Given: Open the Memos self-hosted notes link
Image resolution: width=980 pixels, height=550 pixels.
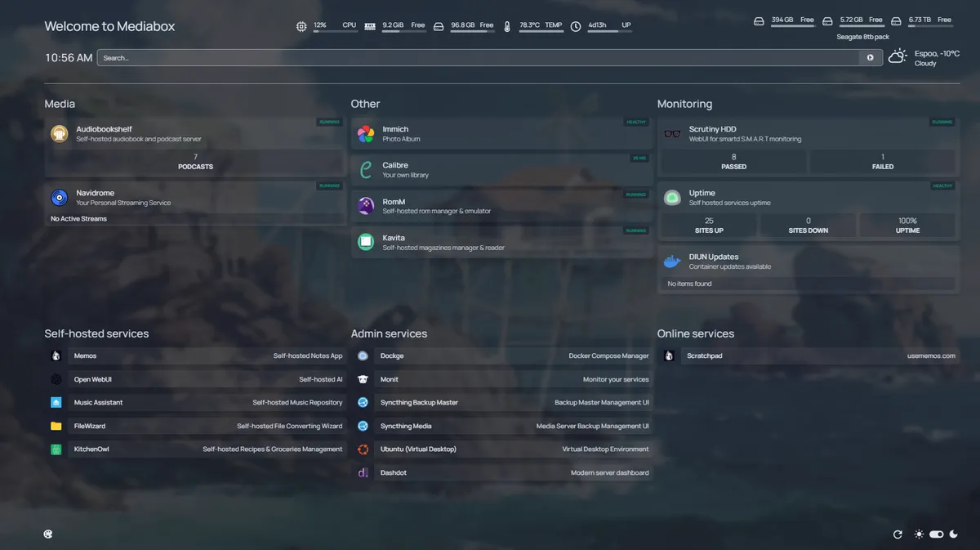Looking at the screenshot, I should tap(195, 356).
